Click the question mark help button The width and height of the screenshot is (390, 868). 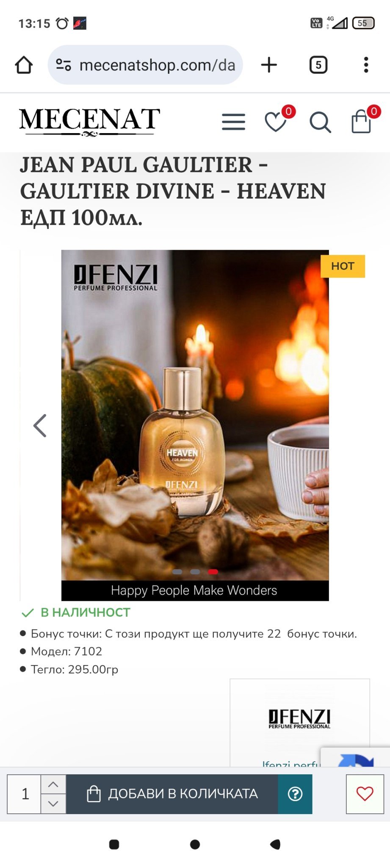[x=295, y=794]
